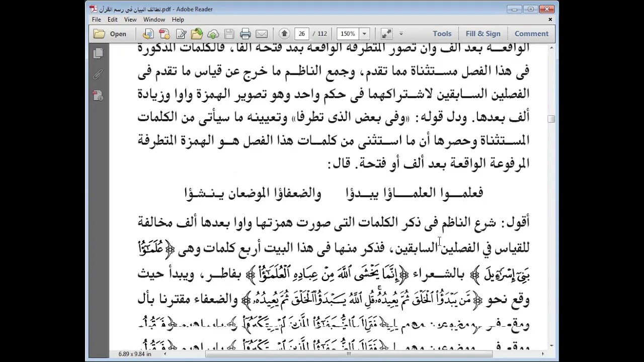Click the convert to Word icon
The width and height of the screenshot is (644, 362).
(x=148, y=34)
